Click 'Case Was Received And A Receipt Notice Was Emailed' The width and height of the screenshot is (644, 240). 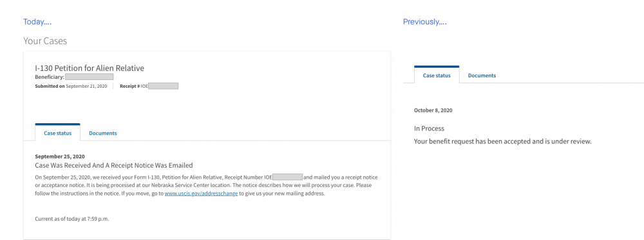(x=114, y=166)
